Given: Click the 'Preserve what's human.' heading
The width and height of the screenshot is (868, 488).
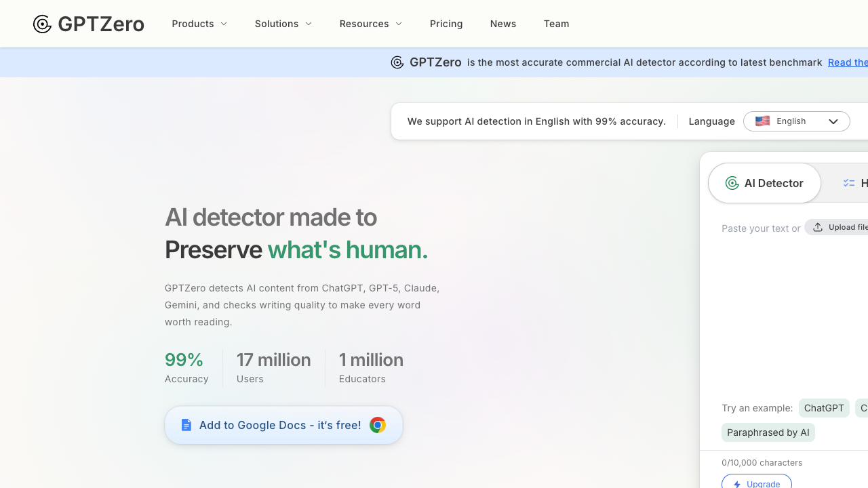Looking at the screenshot, I should pyautogui.click(x=296, y=249).
